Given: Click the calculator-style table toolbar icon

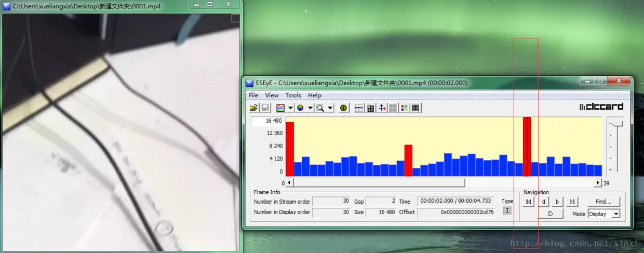Looking at the screenshot, I should pyautogui.click(x=371, y=108).
